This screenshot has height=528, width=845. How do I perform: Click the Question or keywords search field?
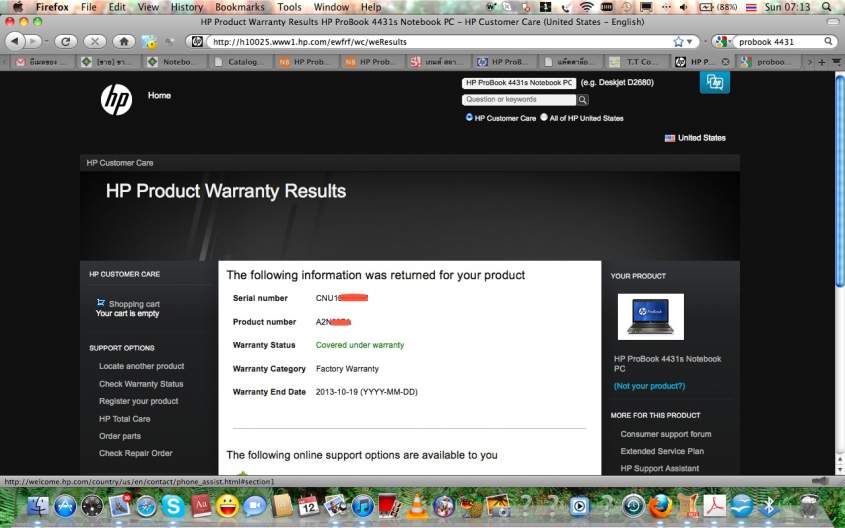(x=518, y=100)
